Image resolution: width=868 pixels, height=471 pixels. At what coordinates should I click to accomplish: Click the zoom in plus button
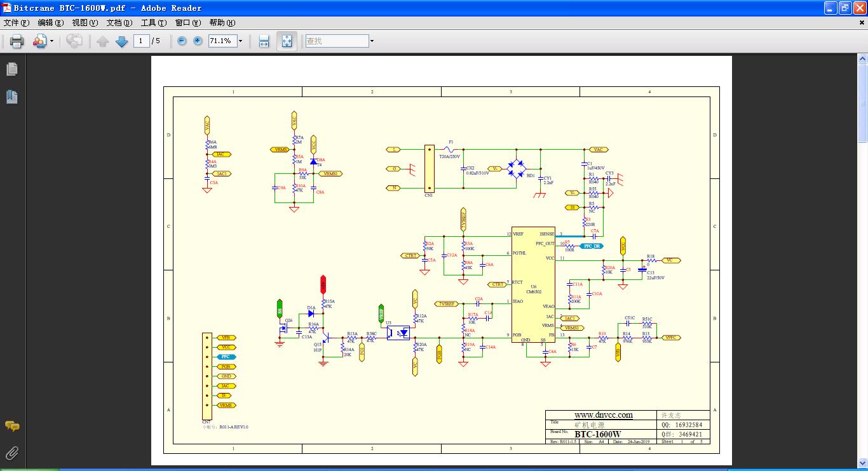click(198, 41)
